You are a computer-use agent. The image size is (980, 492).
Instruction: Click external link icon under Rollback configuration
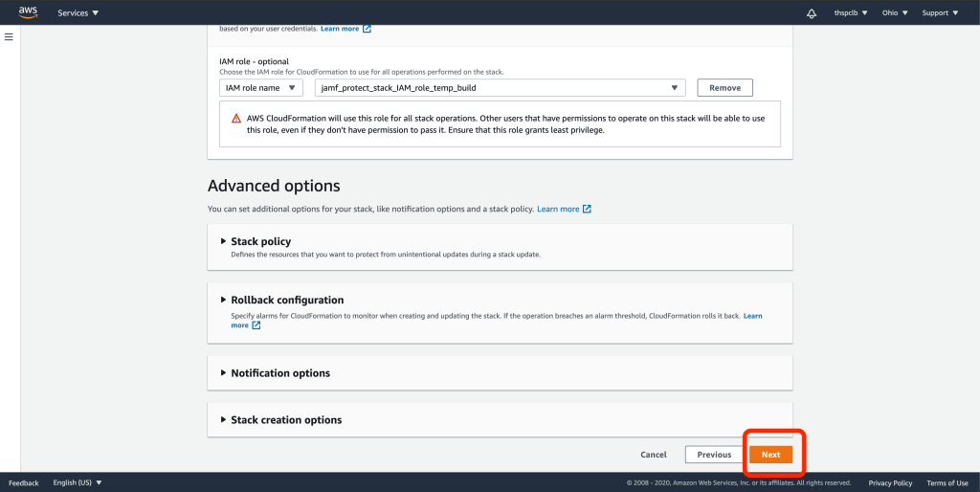[x=256, y=325]
